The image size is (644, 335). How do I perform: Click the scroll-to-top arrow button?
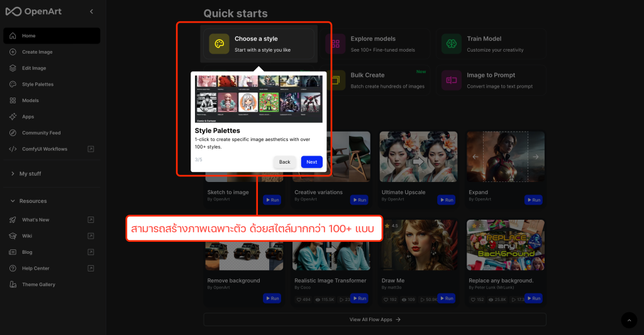(628, 320)
